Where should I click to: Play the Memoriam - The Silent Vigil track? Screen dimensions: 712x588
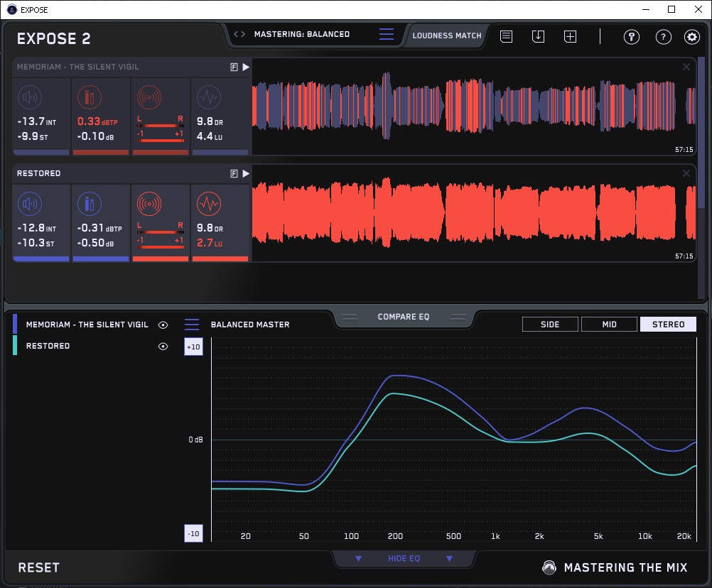(246, 67)
